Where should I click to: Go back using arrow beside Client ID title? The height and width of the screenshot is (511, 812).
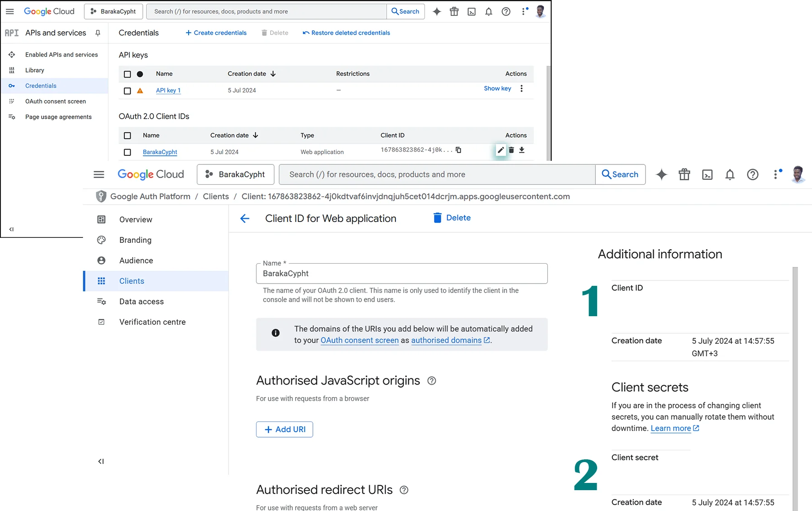245,219
